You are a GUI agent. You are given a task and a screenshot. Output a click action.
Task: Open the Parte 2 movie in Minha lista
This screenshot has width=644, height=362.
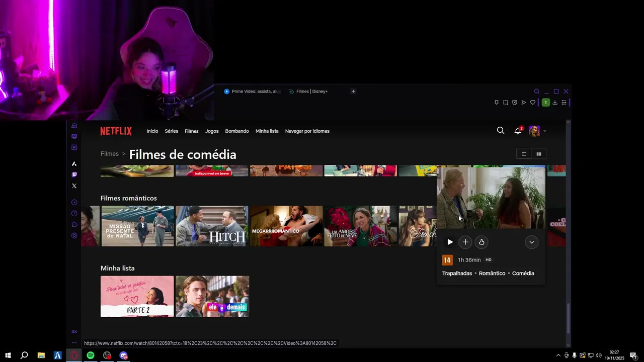coord(137,296)
